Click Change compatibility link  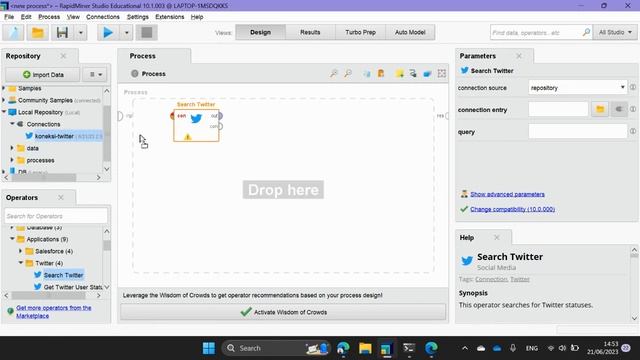tap(512, 209)
